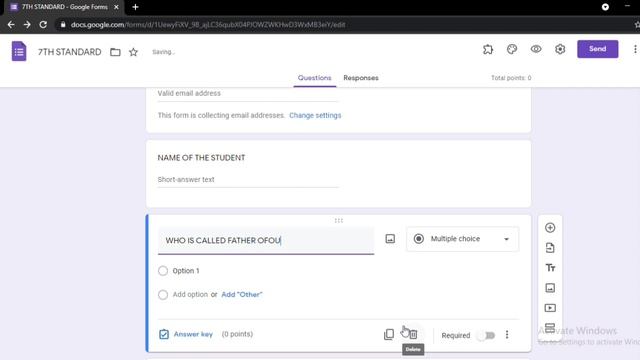Close the 7TH STANDARD tab

116,7
